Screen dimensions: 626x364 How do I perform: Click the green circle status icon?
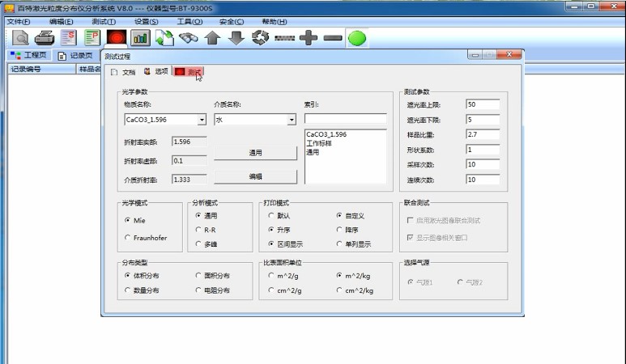point(356,37)
